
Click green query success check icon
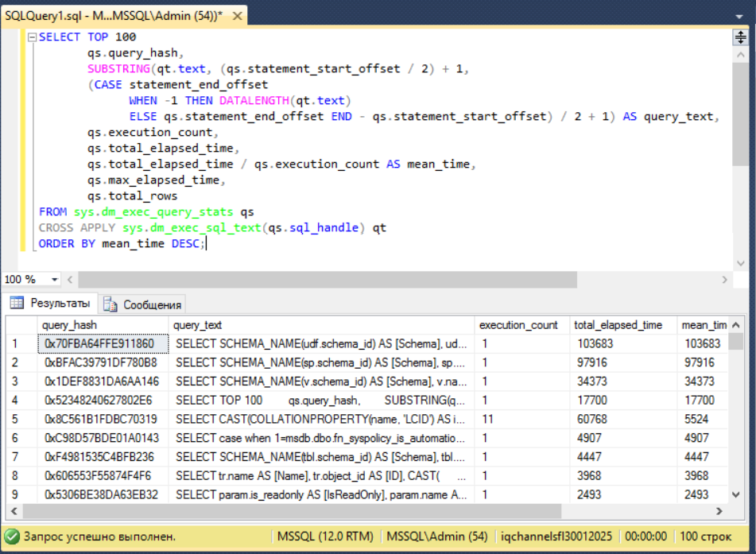tap(12, 537)
